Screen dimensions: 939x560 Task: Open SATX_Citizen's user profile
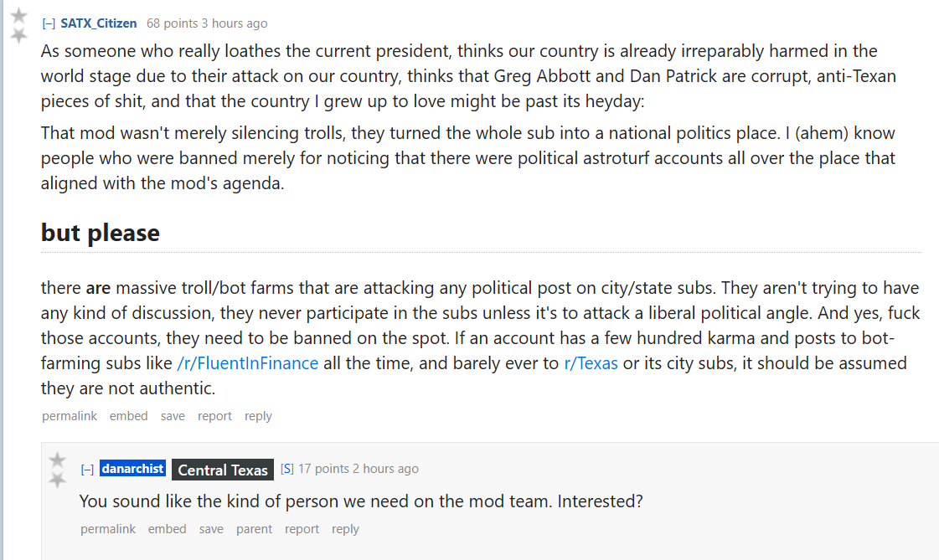(x=99, y=23)
